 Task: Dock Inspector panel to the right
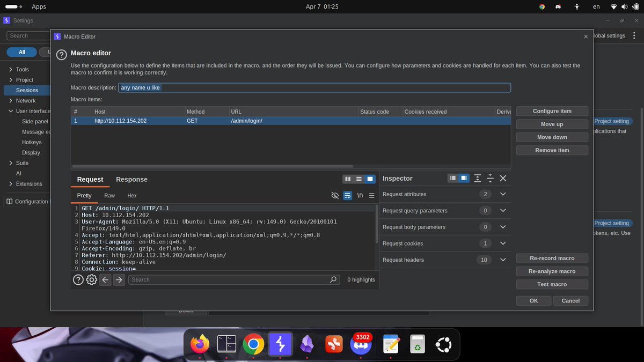[464, 178]
